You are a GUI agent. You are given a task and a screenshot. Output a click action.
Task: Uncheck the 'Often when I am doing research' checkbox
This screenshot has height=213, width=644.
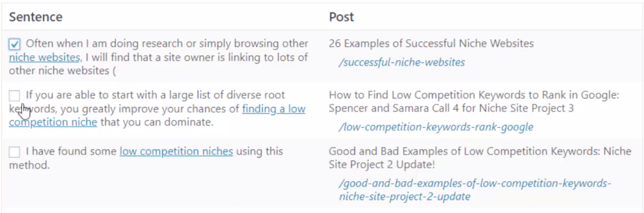pos(14,44)
